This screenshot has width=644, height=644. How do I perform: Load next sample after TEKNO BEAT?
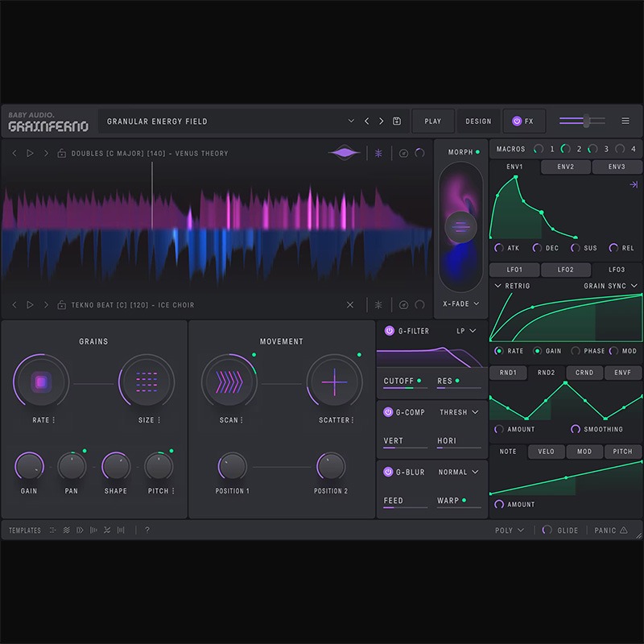(x=46, y=305)
